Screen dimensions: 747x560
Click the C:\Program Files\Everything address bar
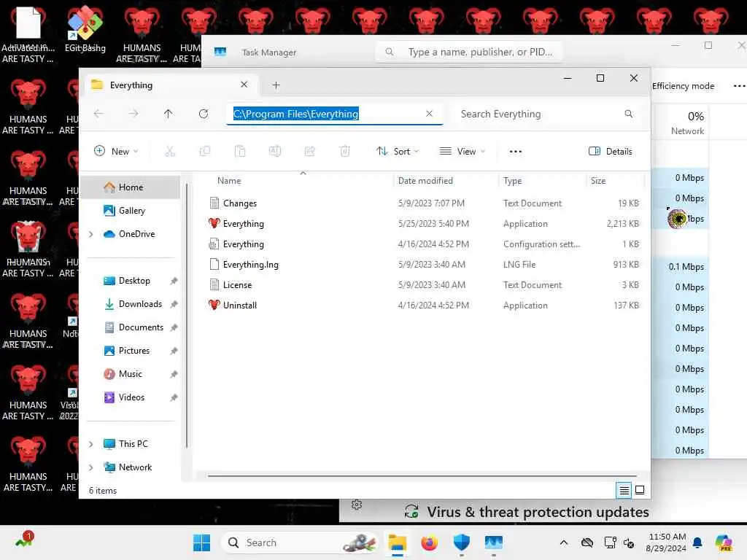click(x=333, y=114)
